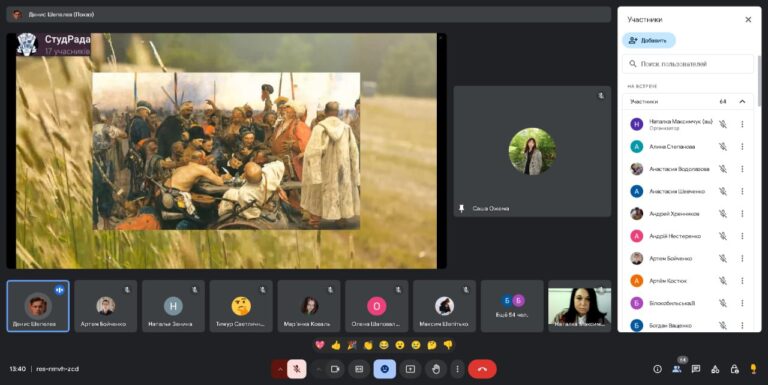
Task: Open meeting details info icon
Action: coord(657,369)
